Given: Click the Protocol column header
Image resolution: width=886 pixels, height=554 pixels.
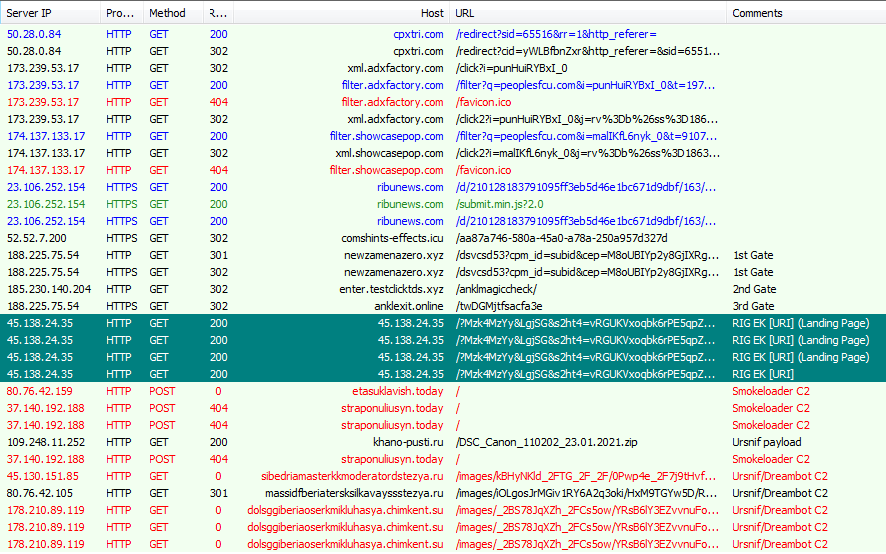Looking at the screenshot, I should click(x=121, y=12).
